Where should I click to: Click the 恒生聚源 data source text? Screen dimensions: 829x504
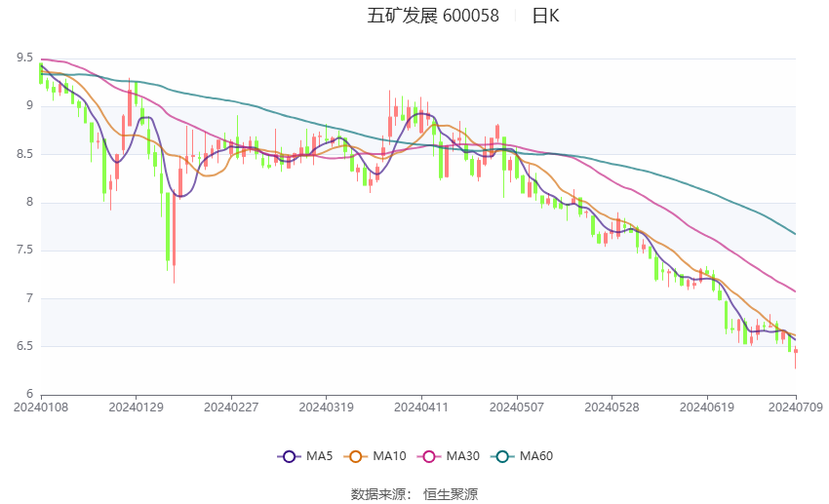pyautogui.click(x=451, y=494)
